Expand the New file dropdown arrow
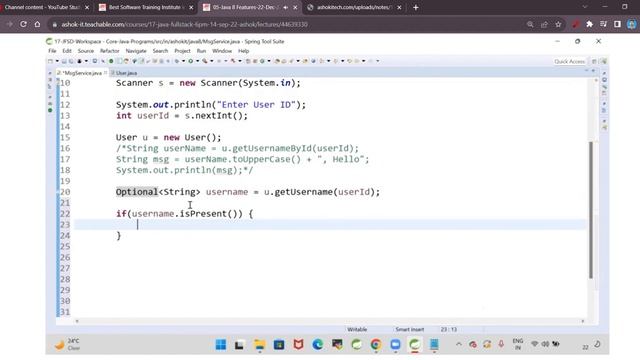The width and height of the screenshot is (640, 360). (x=57, y=61)
